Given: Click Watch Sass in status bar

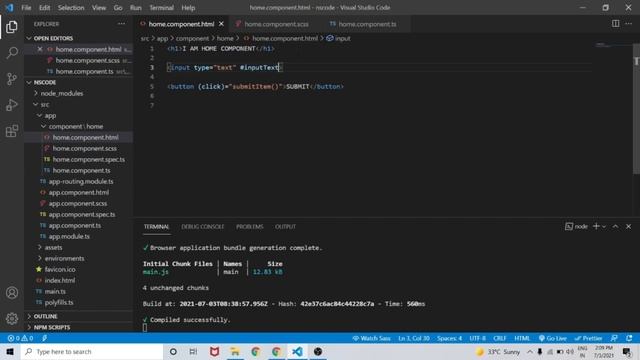Looking at the screenshot, I should (x=371, y=338).
